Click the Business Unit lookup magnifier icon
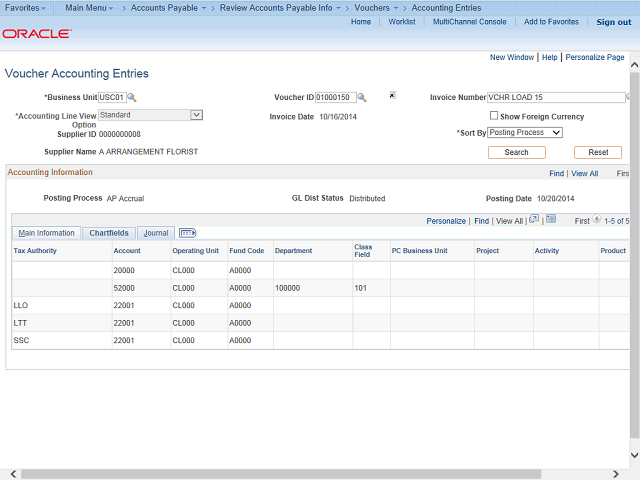This screenshot has height=480, width=640. point(131,98)
